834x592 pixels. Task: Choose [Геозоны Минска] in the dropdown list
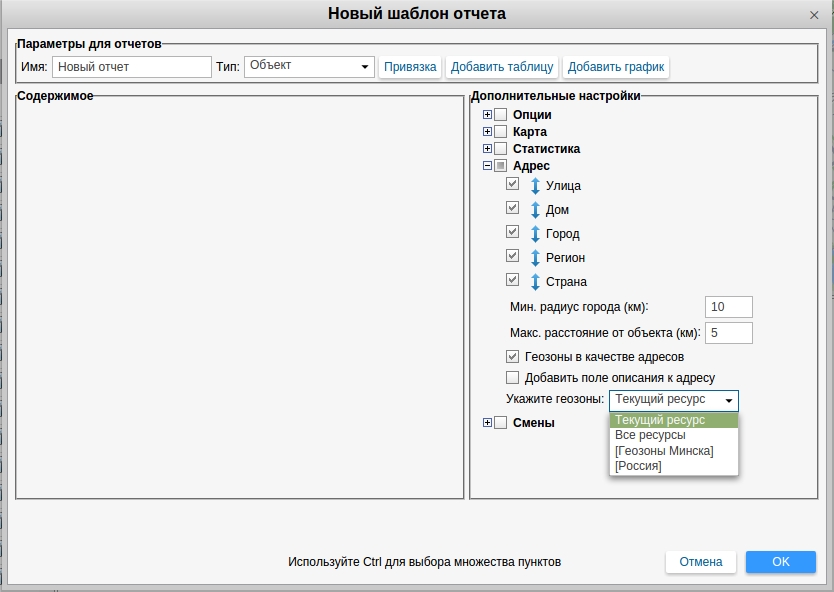click(664, 451)
